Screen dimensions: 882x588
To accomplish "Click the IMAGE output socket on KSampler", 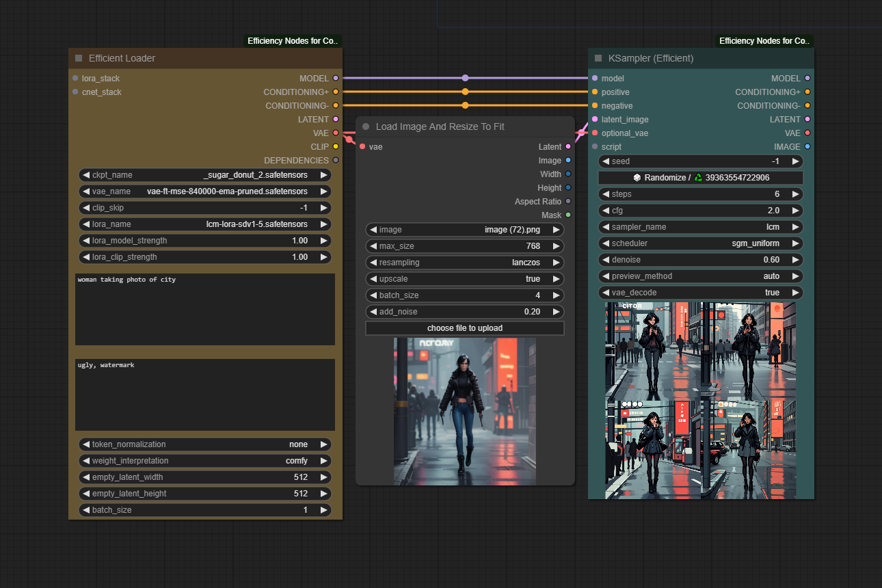I will [807, 146].
